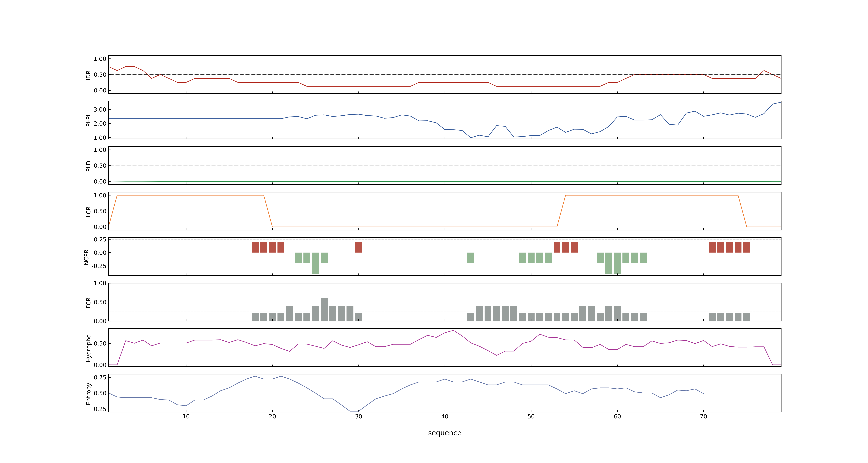
Task: Click the Pi-Pi line's highest point at sequence end
Action: pyautogui.click(x=781, y=102)
